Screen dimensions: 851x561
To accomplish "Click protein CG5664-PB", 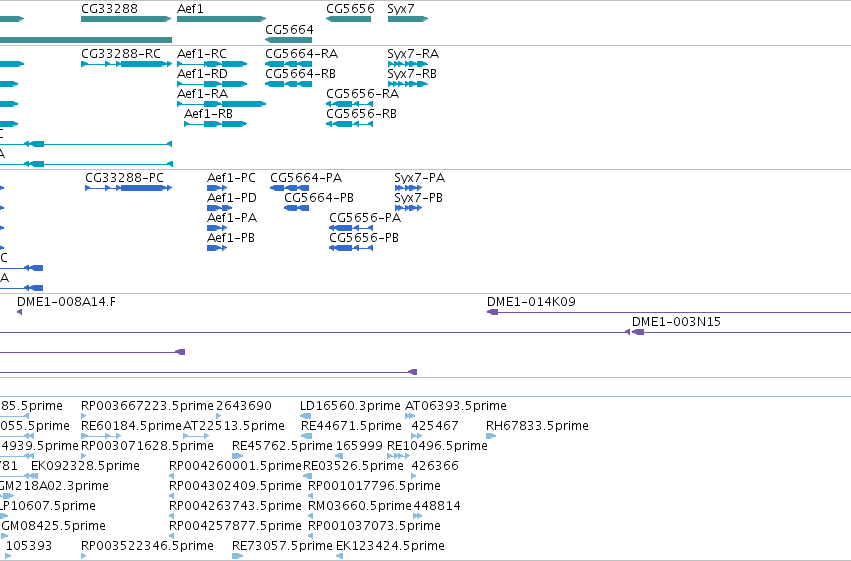I will (297, 208).
